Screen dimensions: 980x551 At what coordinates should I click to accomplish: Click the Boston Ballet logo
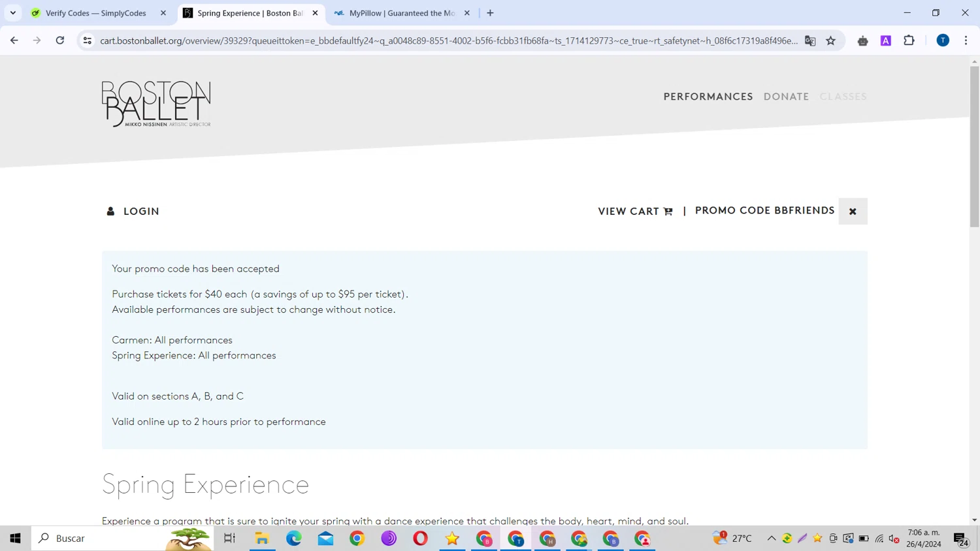156,104
